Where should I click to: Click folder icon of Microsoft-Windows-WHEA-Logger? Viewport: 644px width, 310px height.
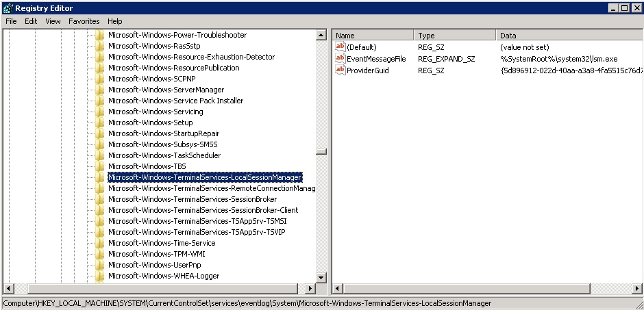click(x=99, y=276)
